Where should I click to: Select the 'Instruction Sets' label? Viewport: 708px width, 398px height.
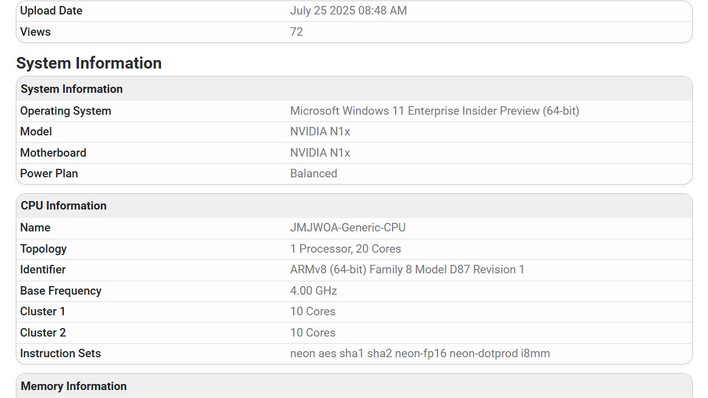tap(60, 353)
